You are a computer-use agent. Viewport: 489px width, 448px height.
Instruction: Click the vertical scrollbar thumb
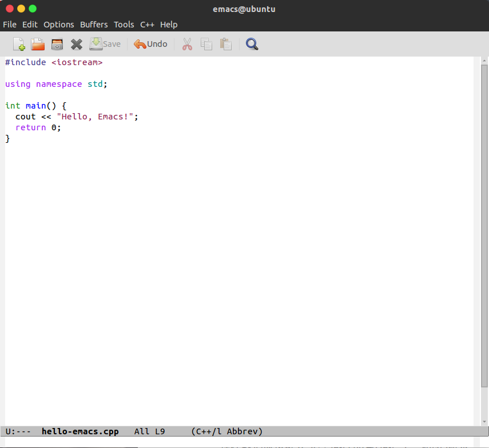point(484,226)
